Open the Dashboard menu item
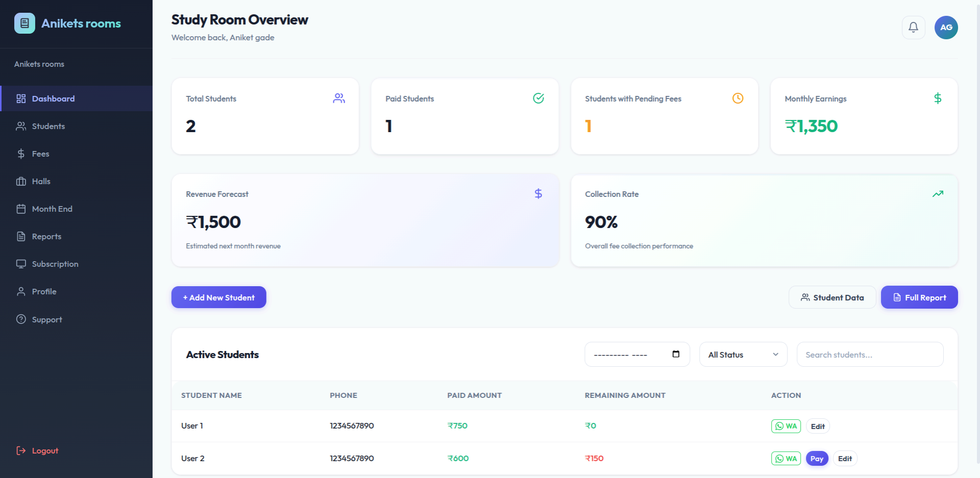 [77, 98]
